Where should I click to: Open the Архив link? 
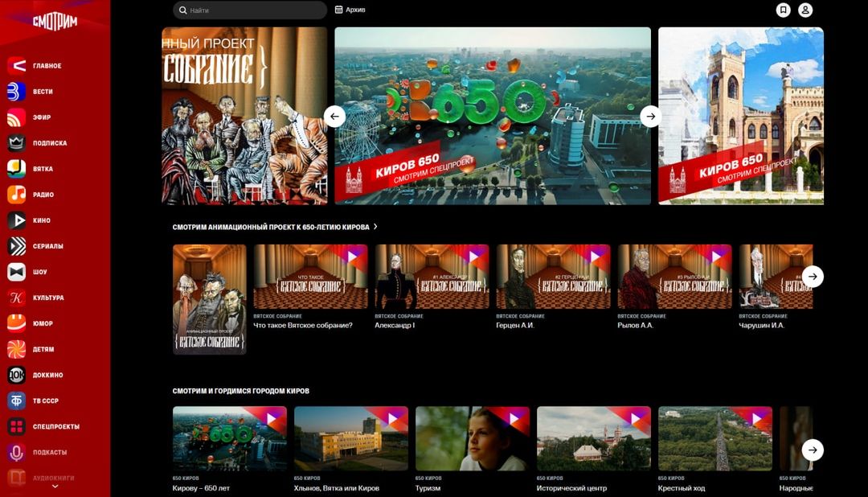click(x=350, y=10)
